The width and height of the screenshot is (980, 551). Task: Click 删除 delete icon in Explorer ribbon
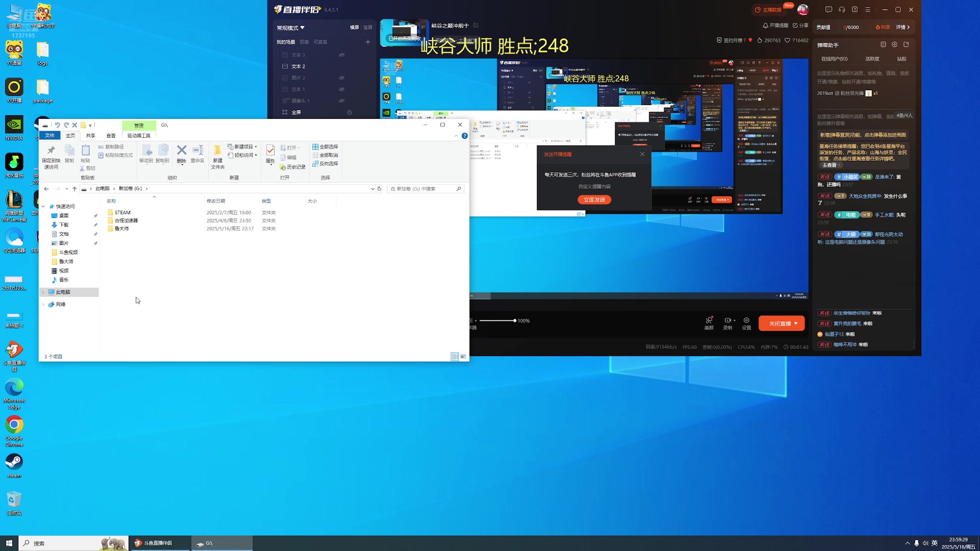tap(182, 154)
